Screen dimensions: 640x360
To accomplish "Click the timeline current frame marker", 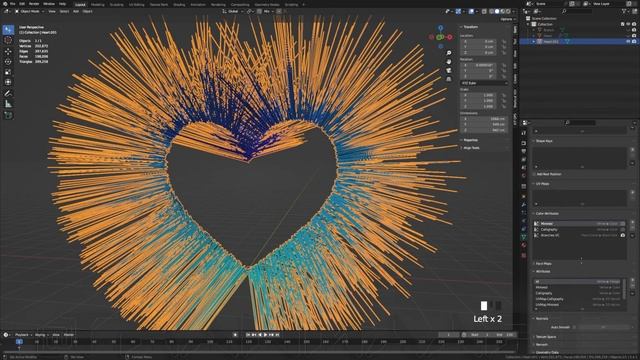I will tap(19, 342).
